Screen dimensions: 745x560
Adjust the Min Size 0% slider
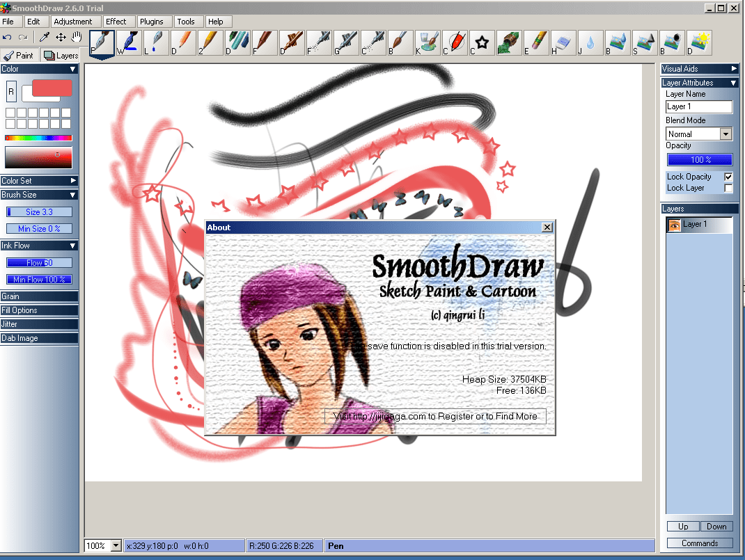tap(40, 229)
